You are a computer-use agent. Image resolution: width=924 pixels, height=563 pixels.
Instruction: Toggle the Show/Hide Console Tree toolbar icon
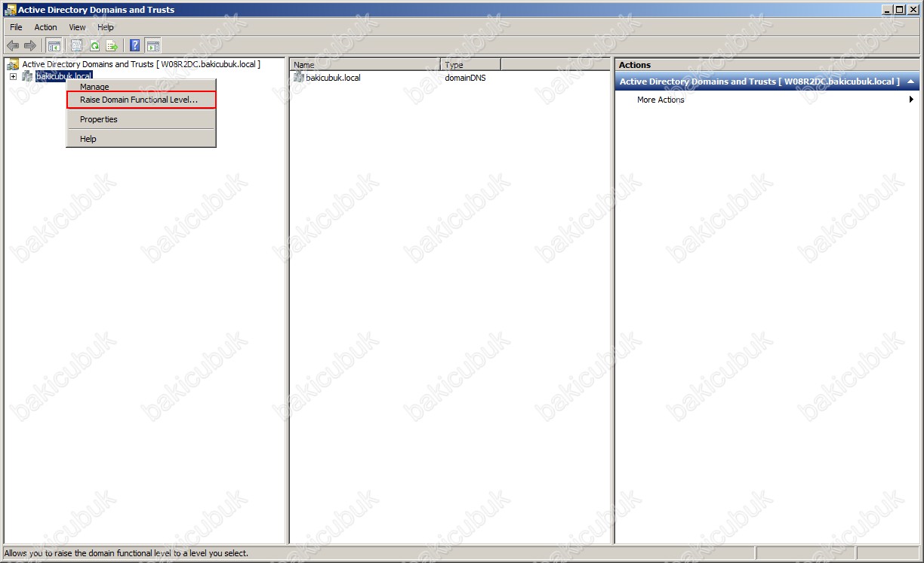[54, 45]
